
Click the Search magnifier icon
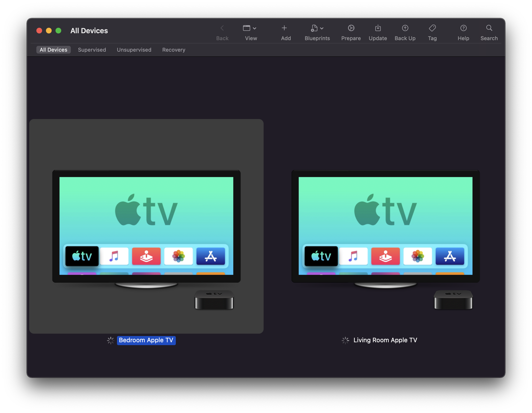click(x=489, y=28)
